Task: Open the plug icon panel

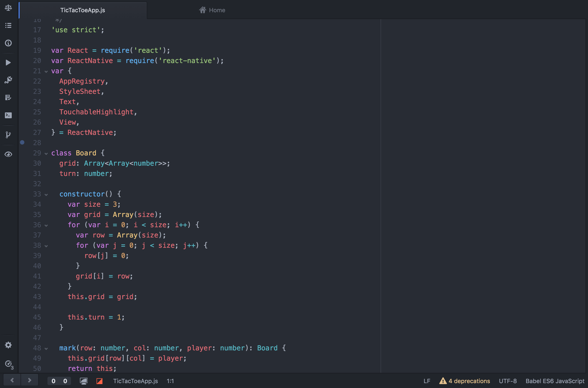Action: click(x=8, y=80)
